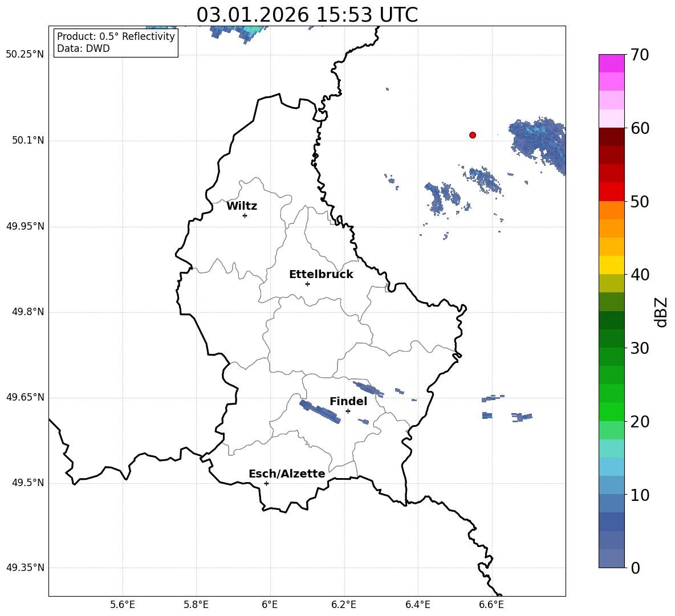Click the colorbar value 20

[640, 422]
